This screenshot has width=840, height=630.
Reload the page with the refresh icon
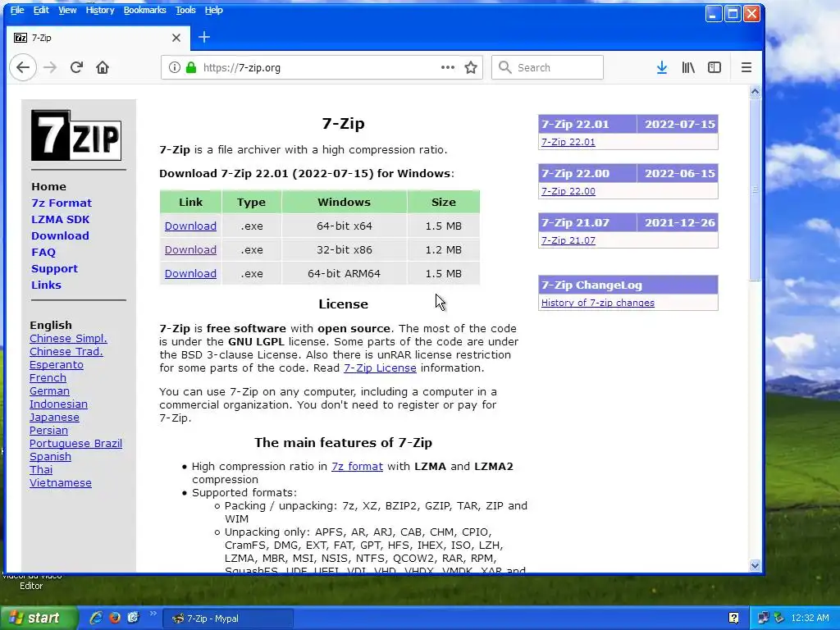pyautogui.click(x=76, y=67)
